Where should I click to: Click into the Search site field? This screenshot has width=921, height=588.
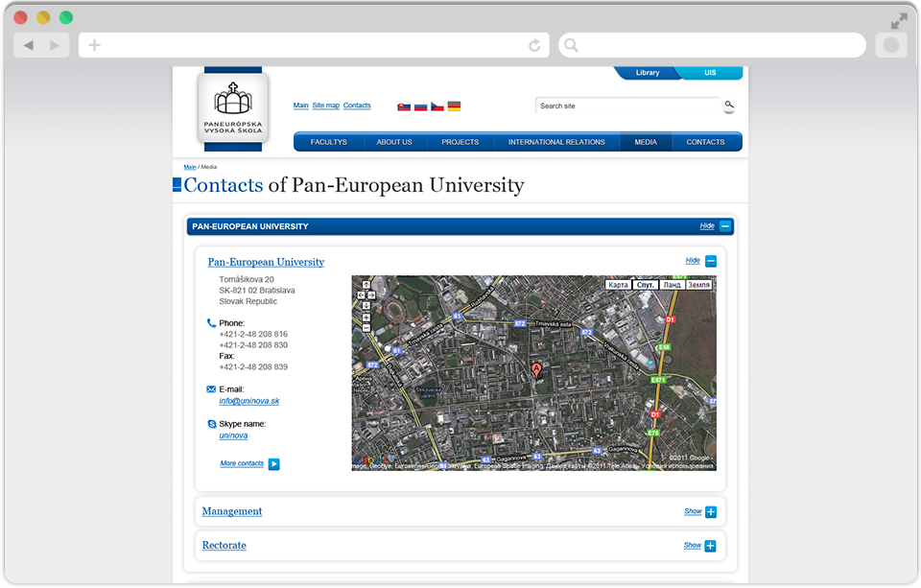coord(626,106)
